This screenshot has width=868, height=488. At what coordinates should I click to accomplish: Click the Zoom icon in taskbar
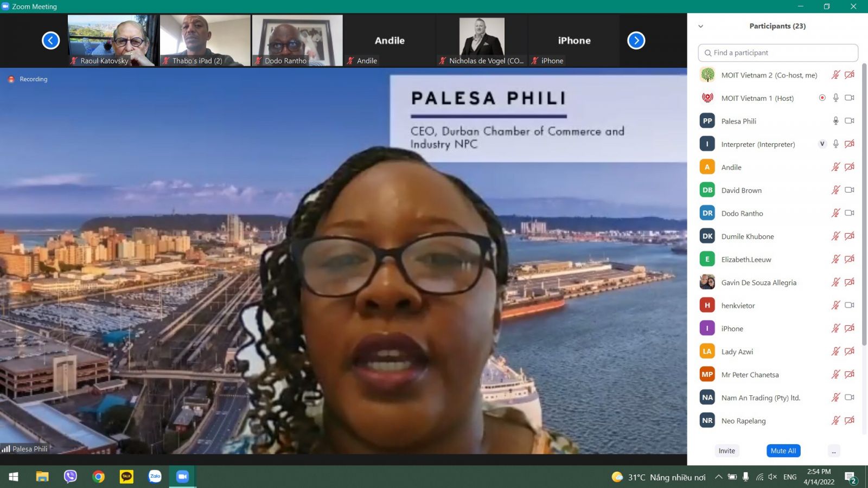[182, 477]
